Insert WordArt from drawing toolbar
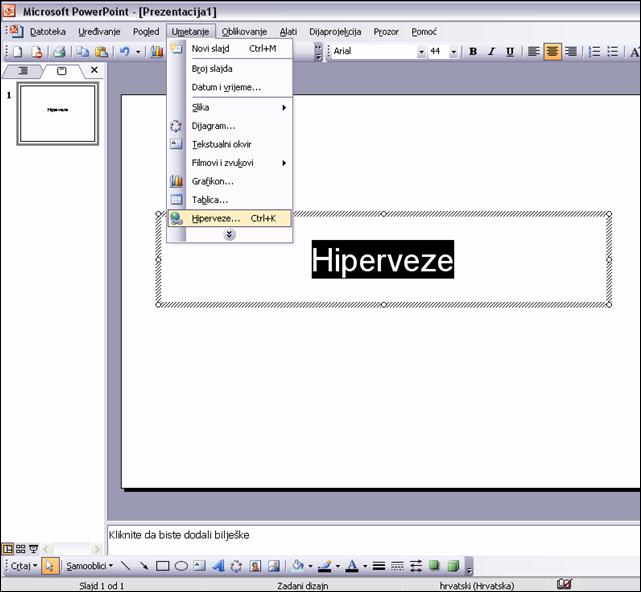The height and width of the screenshot is (592, 641). [x=218, y=566]
